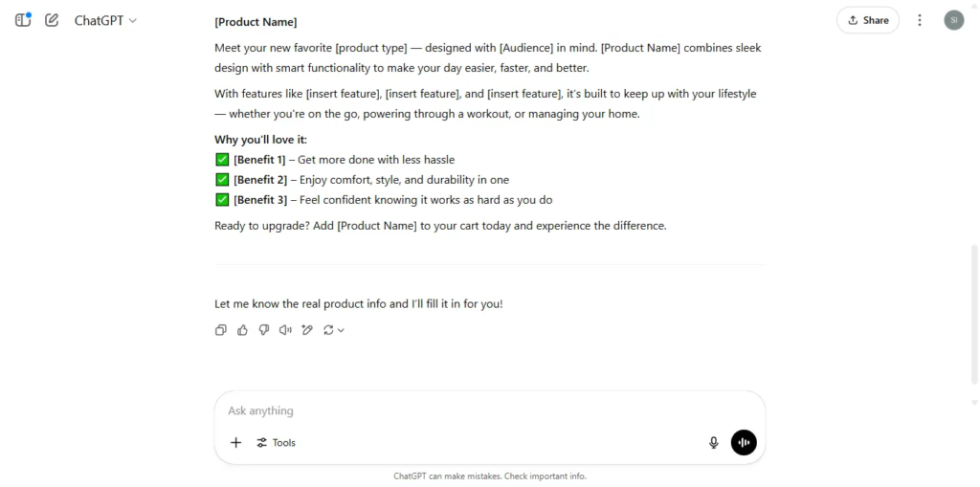The width and height of the screenshot is (980, 487).
Task: Click the Share button
Action: [x=867, y=20]
